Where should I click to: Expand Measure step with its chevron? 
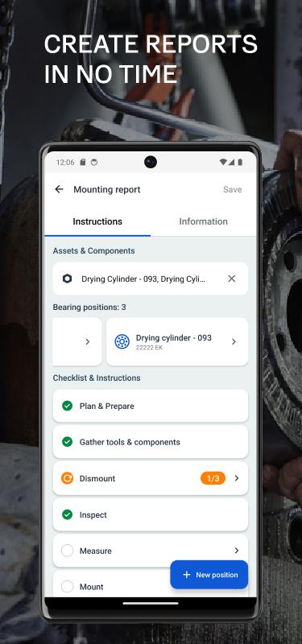point(237,551)
